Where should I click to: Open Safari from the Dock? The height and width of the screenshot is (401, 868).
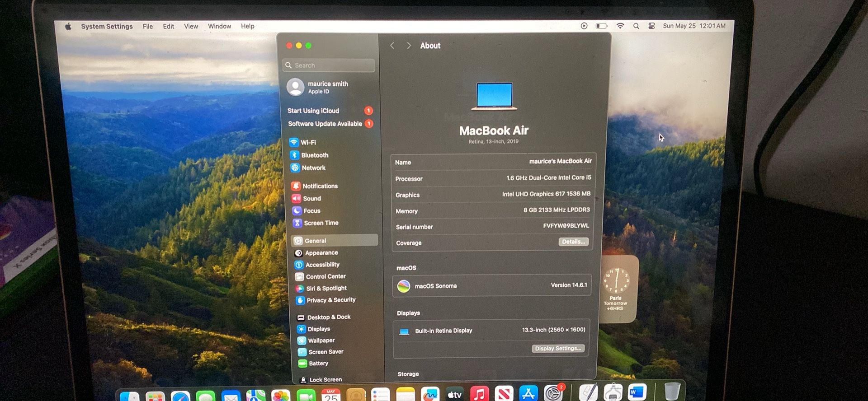click(x=180, y=396)
